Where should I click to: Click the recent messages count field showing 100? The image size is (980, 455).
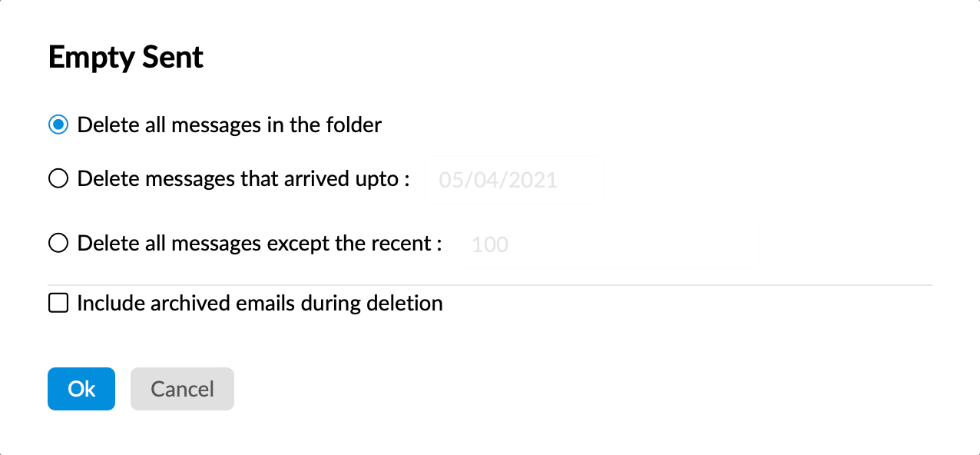(x=608, y=244)
